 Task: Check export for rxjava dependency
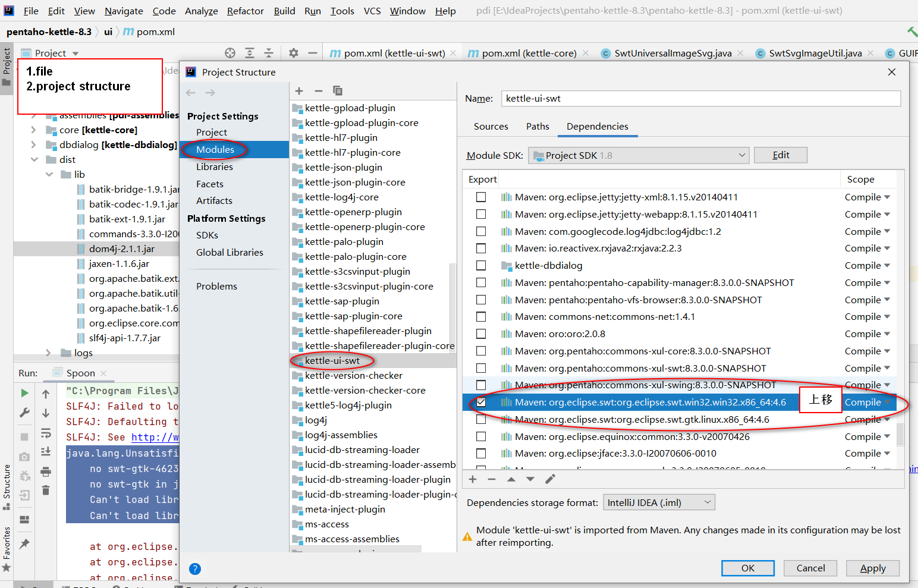[481, 249]
